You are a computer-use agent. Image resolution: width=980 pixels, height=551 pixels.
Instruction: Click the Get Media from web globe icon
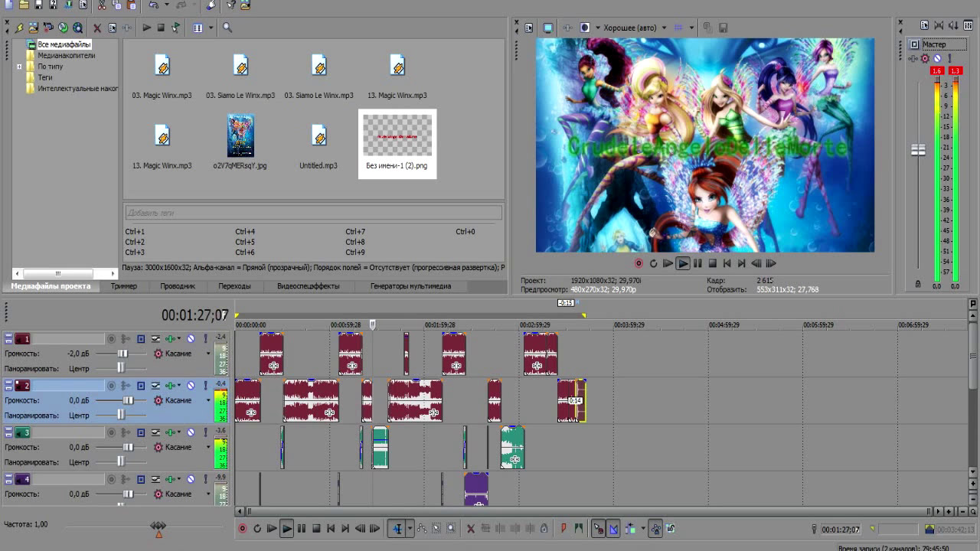(x=77, y=28)
